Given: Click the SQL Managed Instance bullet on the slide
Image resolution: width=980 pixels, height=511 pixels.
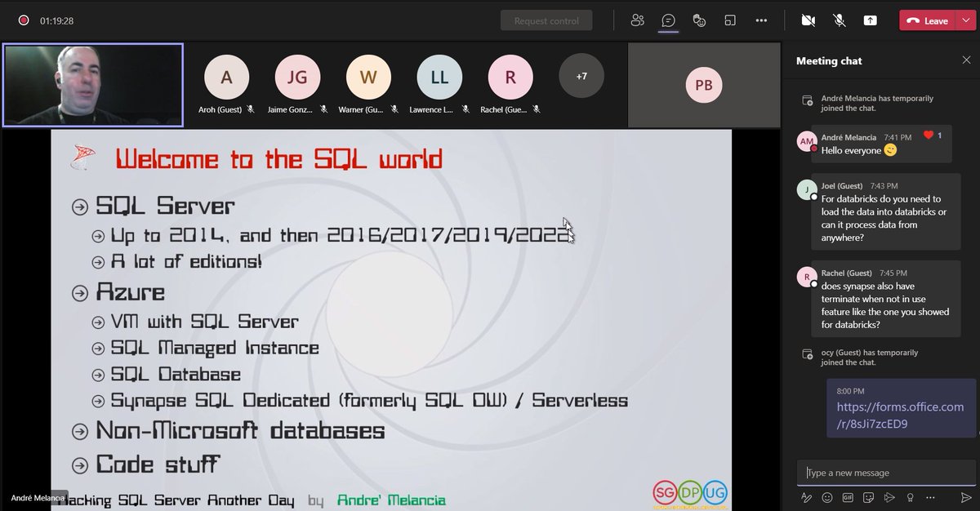Looking at the screenshot, I should [215, 349].
